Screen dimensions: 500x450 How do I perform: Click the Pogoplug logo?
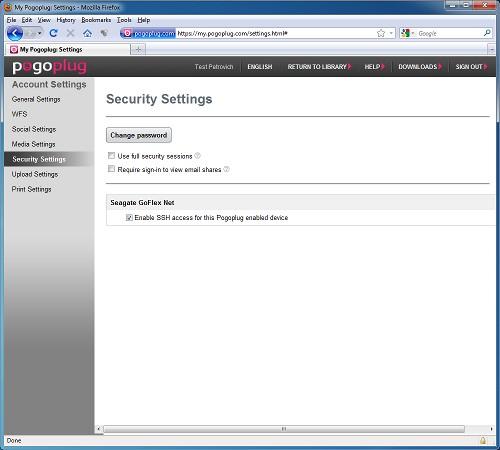tap(50, 67)
